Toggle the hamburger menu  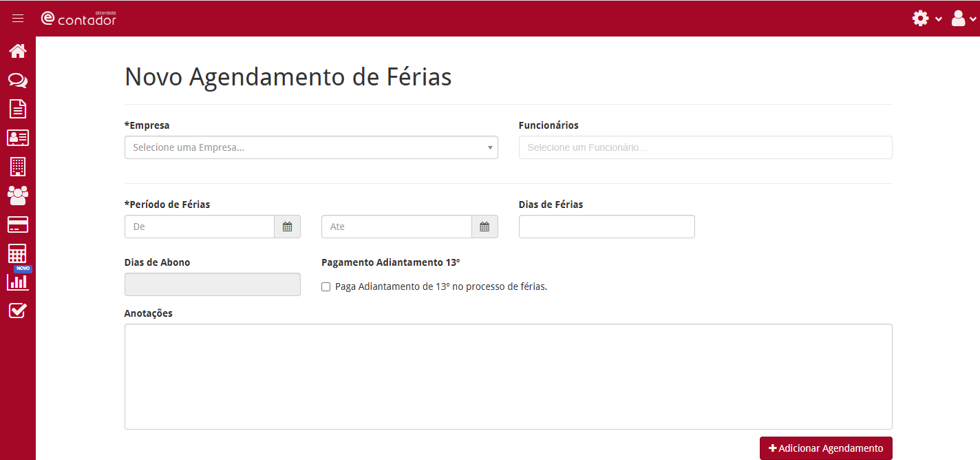(x=18, y=19)
